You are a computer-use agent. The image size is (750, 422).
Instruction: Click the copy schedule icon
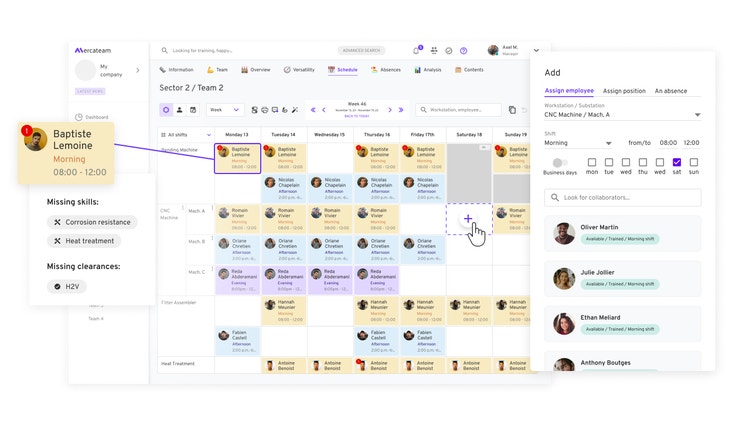click(512, 110)
